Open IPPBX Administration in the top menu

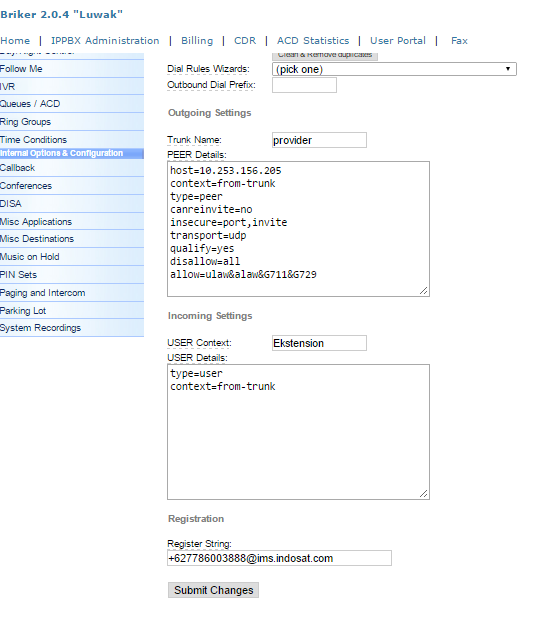click(x=105, y=41)
